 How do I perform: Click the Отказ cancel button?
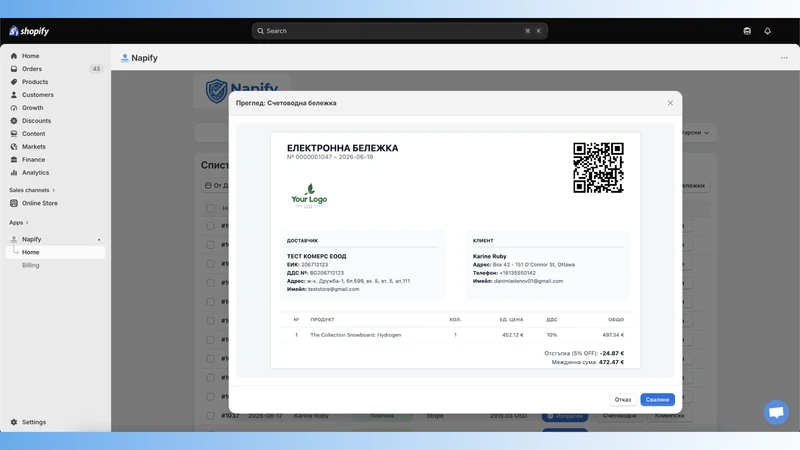click(622, 399)
